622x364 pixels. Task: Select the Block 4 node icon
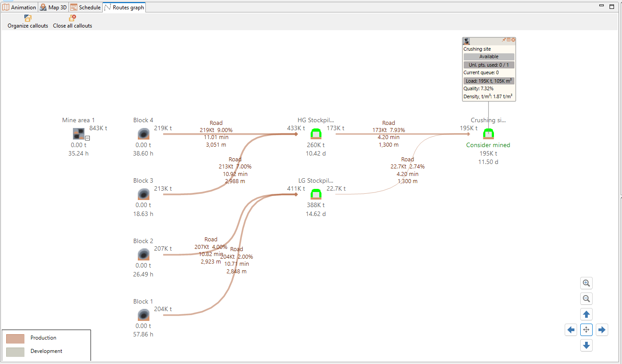point(143,134)
